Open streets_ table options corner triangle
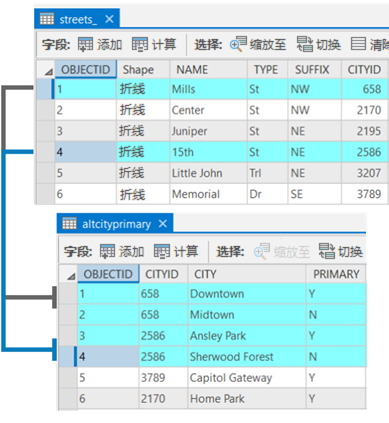The width and height of the screenshot is (389, 423). pyautogui.click(x=49, y=71)
